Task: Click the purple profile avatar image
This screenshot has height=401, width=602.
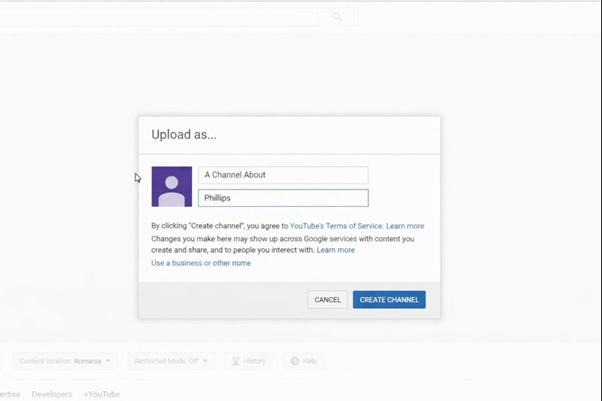Action: pyautogui.click(x=172, y=186)
